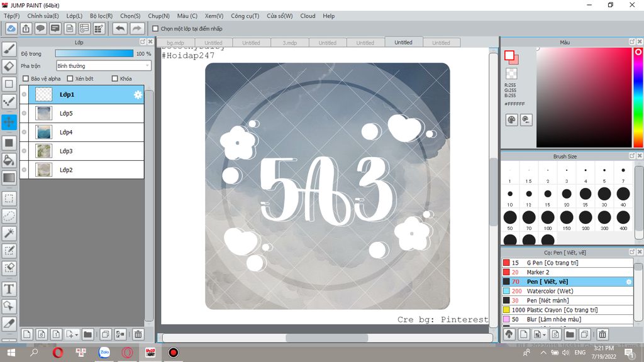Delete brush with trash icon in brush panel
This screenshot has height=362, width=644.
pos(602,334)
